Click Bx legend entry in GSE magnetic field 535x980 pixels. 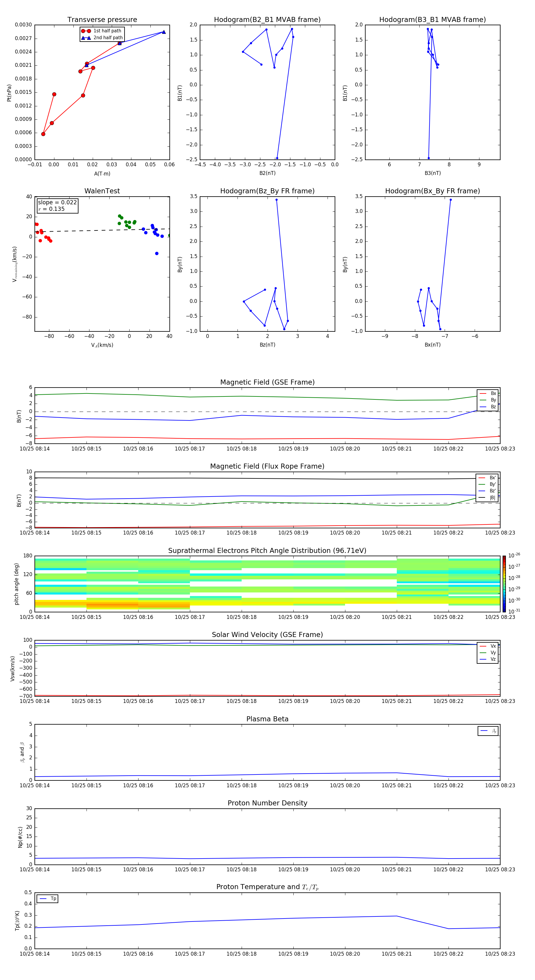[x=488, y=393]
